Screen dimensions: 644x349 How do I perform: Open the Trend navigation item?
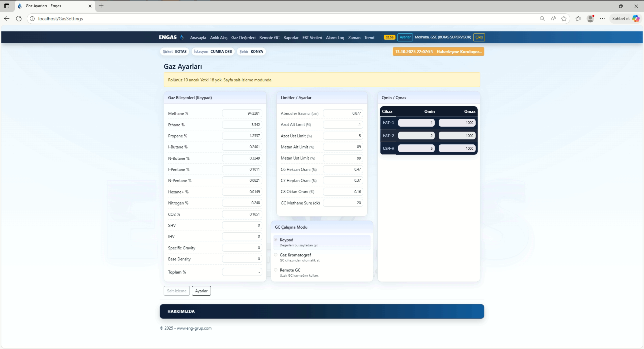tap(369, 38)
